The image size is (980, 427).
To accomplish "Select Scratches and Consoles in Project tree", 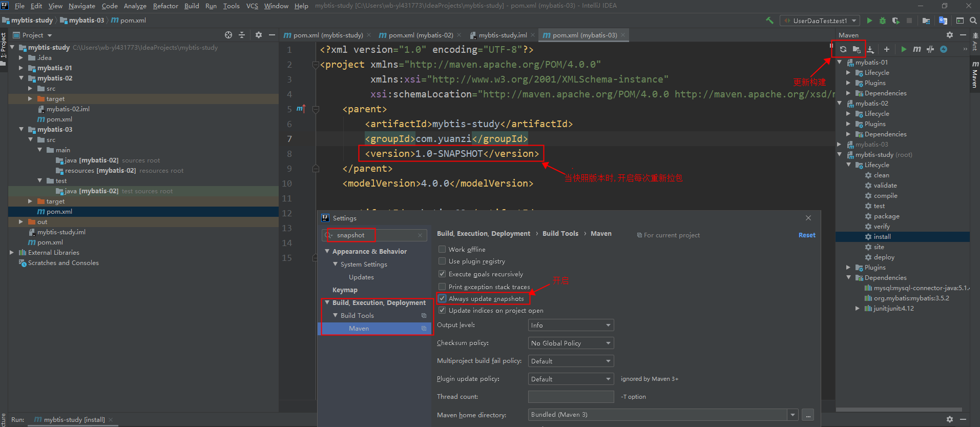I will click(64, 262).
